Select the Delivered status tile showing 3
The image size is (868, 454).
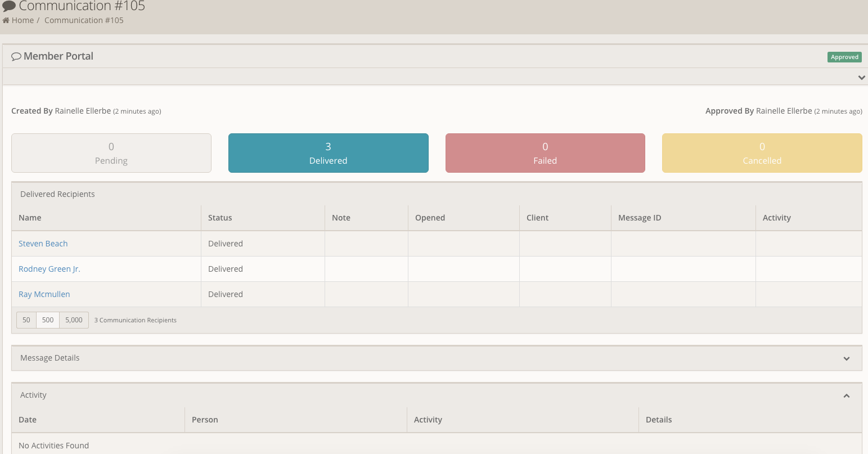[328, 152]
